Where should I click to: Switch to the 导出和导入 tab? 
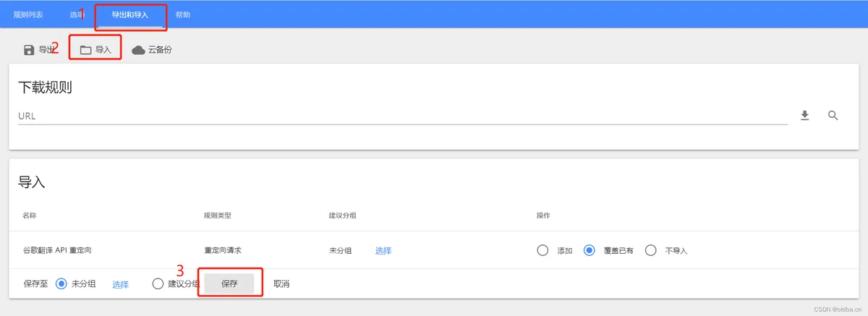pyautogui.click(x=129, y=14)
